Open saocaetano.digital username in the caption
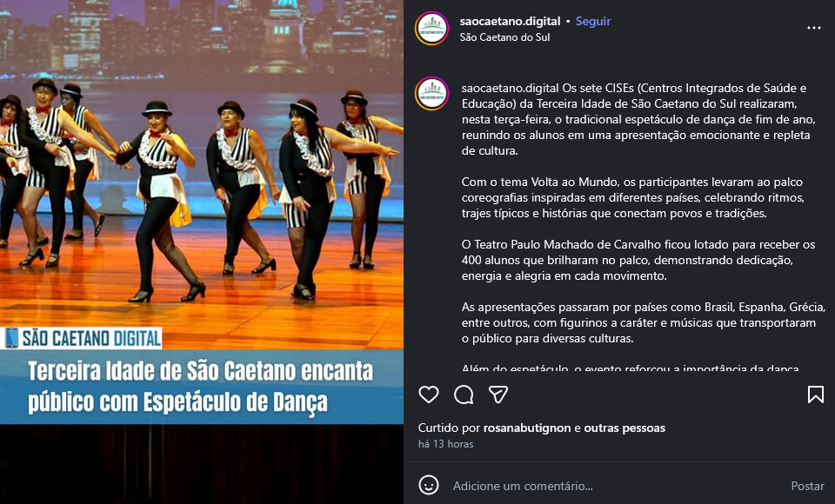The height and width of the screenshot is (504, 835). (511, 89)
